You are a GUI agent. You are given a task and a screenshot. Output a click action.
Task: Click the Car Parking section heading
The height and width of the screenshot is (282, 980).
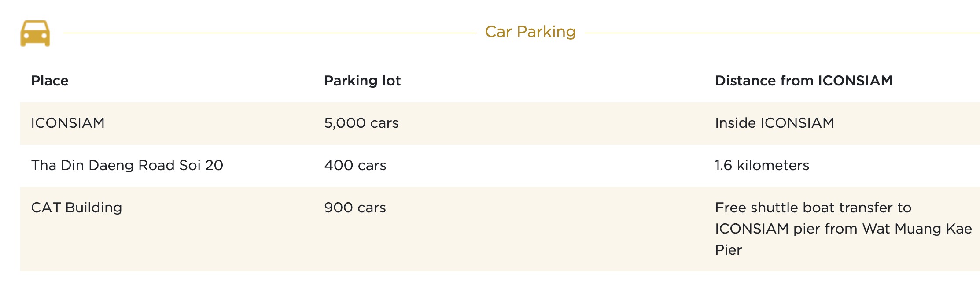click(530, 32)
